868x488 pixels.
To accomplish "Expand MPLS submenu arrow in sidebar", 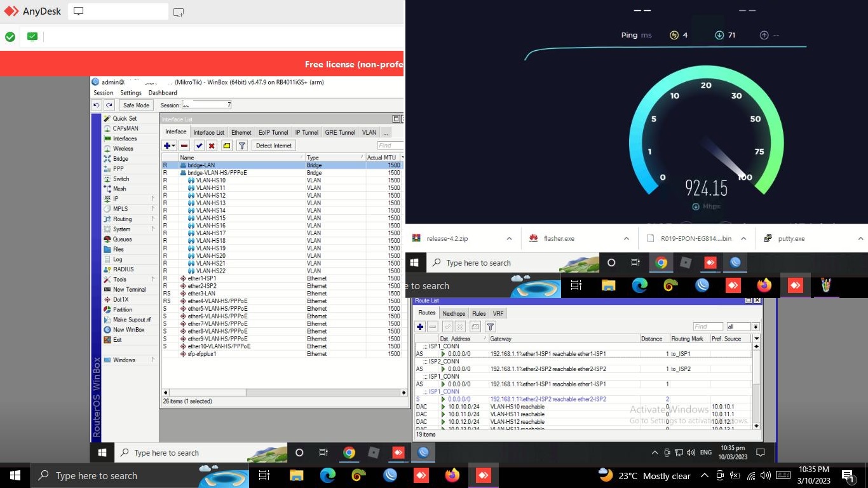I will click(153, 209).
